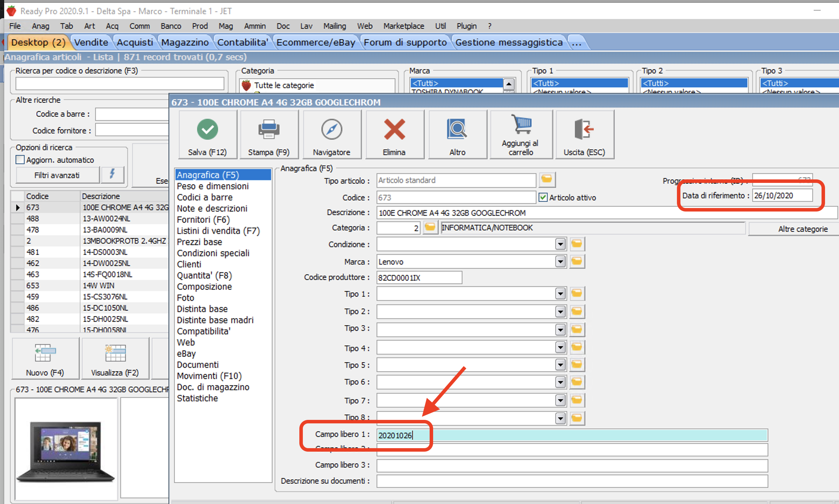
Task: Open the Mag menu in menu bar
Action: coord(226,26)
